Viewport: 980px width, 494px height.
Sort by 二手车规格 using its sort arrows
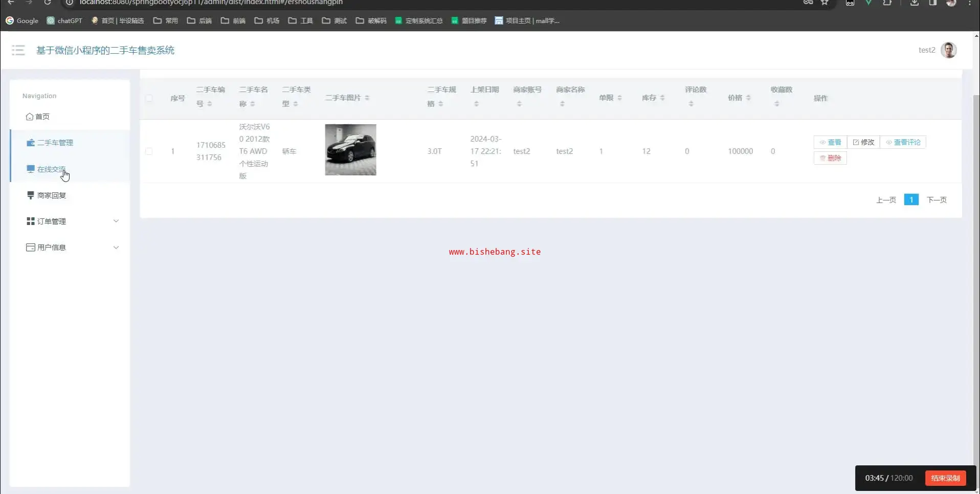(441, 104)
